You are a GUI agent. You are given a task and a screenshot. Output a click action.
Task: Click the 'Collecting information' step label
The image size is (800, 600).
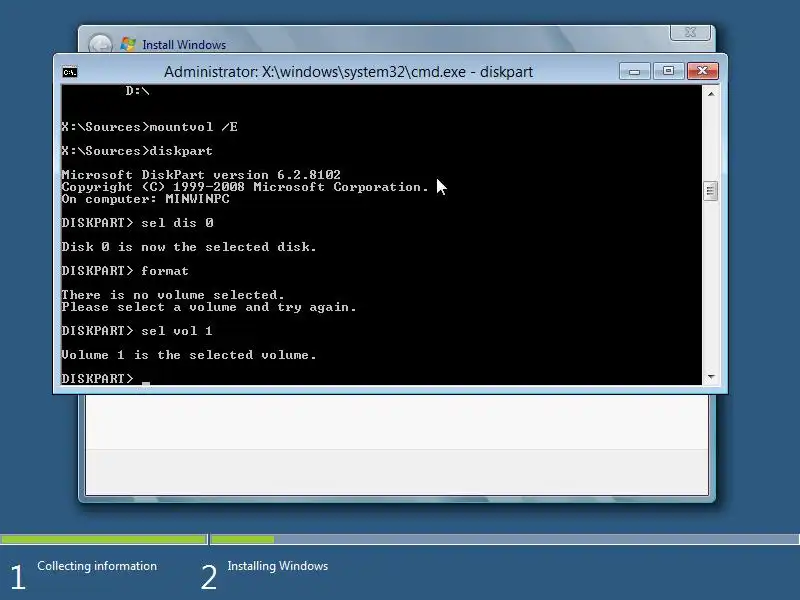(x=97, y=566)
